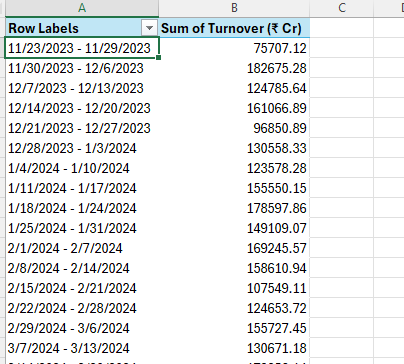
Task: Select cell 11/30/2023 - 12/6/2023
Action: (x=82, y=68)
